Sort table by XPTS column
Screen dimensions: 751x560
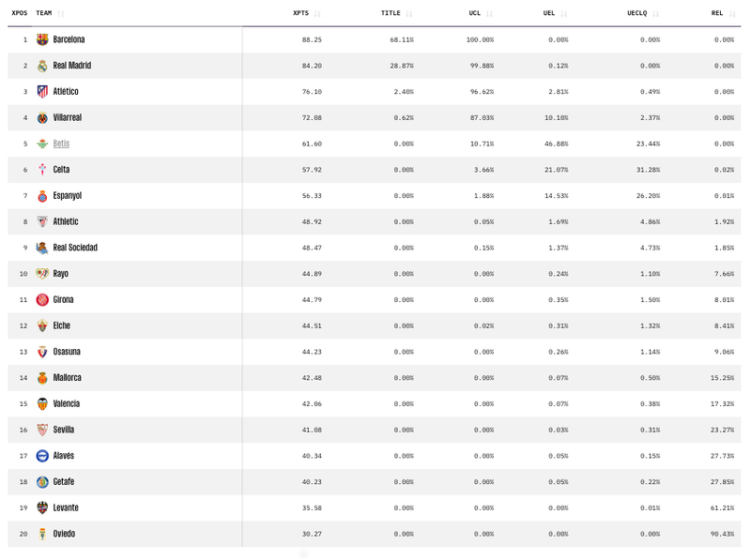point(300,13)
